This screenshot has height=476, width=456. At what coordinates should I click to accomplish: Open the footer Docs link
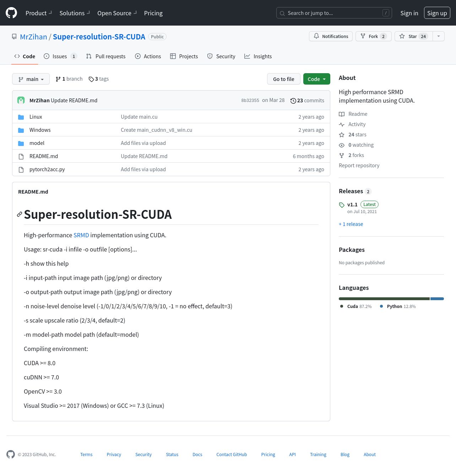pos(197,454)
